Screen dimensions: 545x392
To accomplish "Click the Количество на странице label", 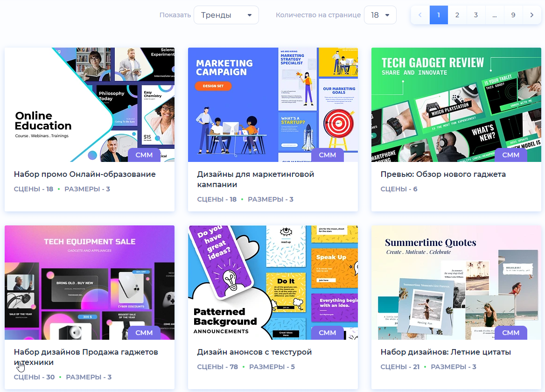I will click(318, 15).
